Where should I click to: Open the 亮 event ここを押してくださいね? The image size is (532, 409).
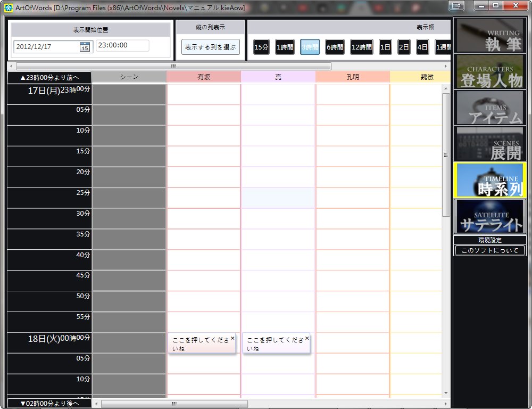[276, 343]
